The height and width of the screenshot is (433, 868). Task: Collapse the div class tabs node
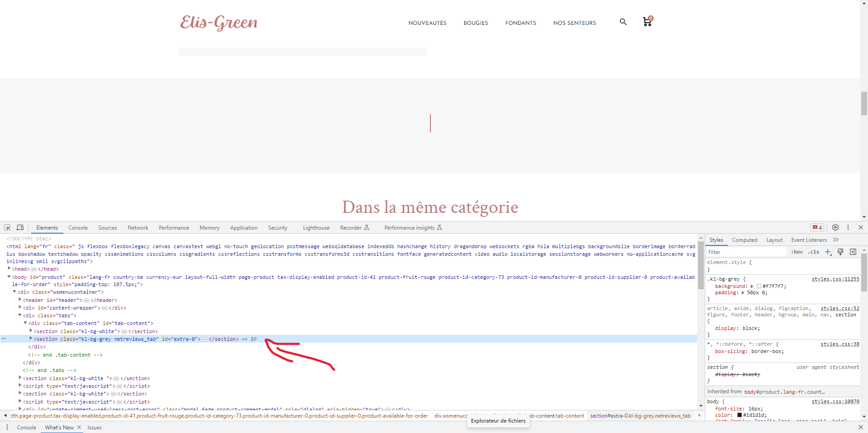pyautogui.click(x=20, y=315)
